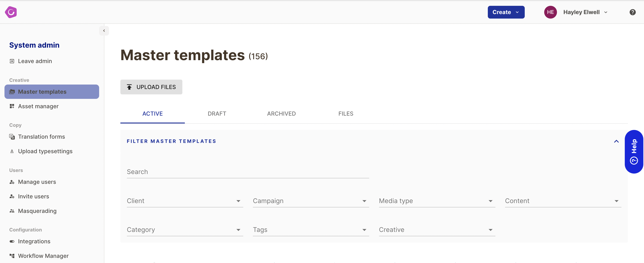Screen dimensions: 644x263
Task: Click the Filter Master Templates heading
Action: click(x=171, y=141)
